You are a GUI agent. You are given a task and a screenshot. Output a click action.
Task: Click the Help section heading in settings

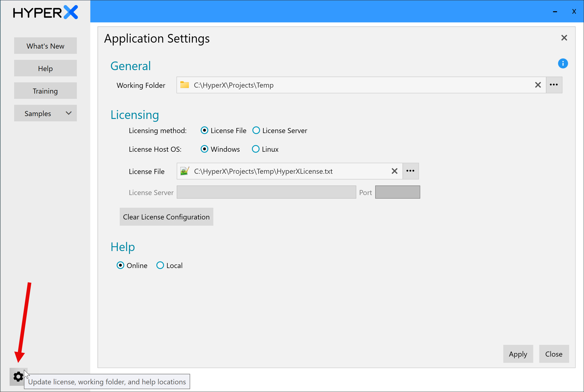(x=123, y=247)
